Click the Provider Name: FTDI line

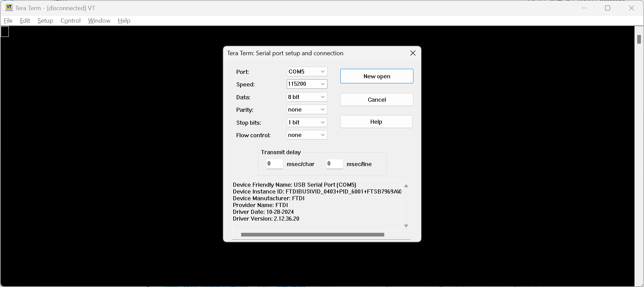coord(260,205)
